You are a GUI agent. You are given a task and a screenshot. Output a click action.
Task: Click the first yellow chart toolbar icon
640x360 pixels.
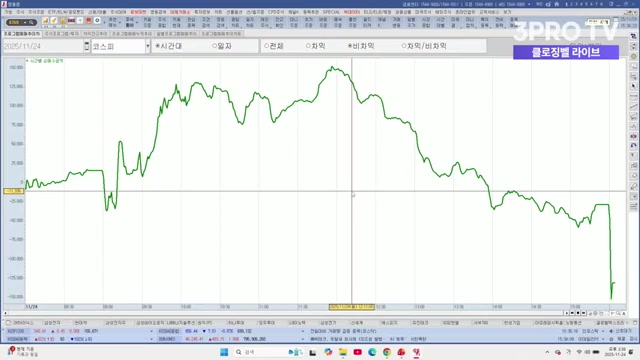tap(45, 20)
